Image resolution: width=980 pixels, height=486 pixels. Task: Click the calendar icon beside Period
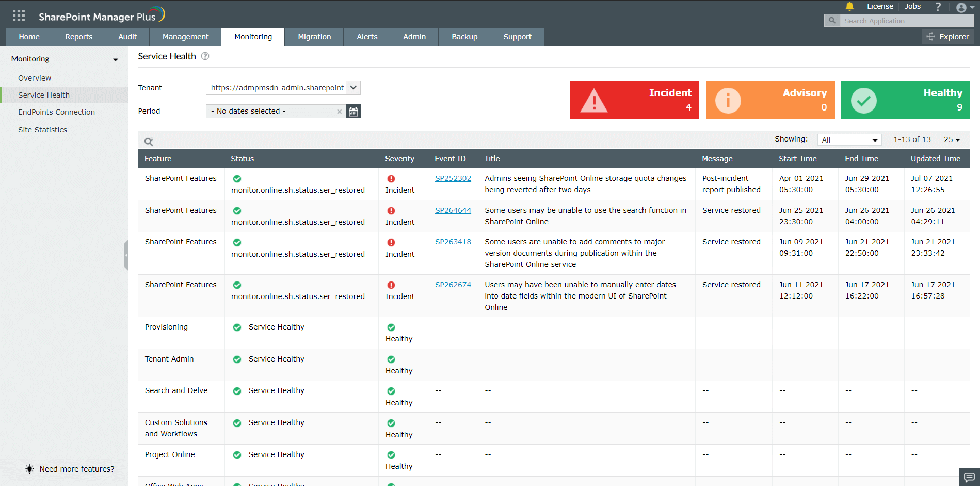(354, 112)
